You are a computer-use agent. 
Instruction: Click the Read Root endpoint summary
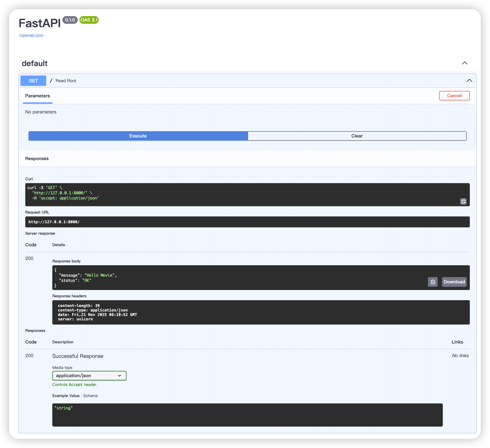(66, 81)
